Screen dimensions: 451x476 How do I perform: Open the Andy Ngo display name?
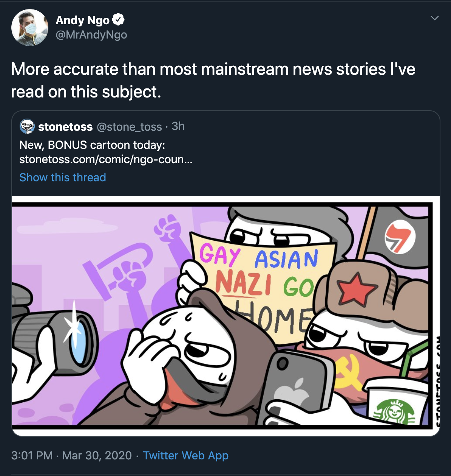82,20
